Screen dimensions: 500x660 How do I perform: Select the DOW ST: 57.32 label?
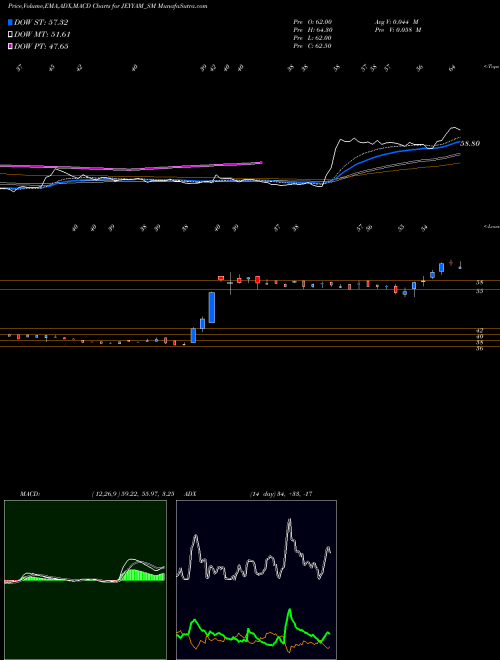[x=41, y=22]
